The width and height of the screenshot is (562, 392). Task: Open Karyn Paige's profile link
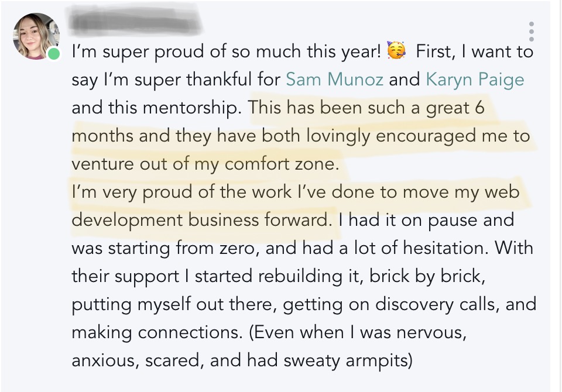pyautogui.click(x=475, y=80)
